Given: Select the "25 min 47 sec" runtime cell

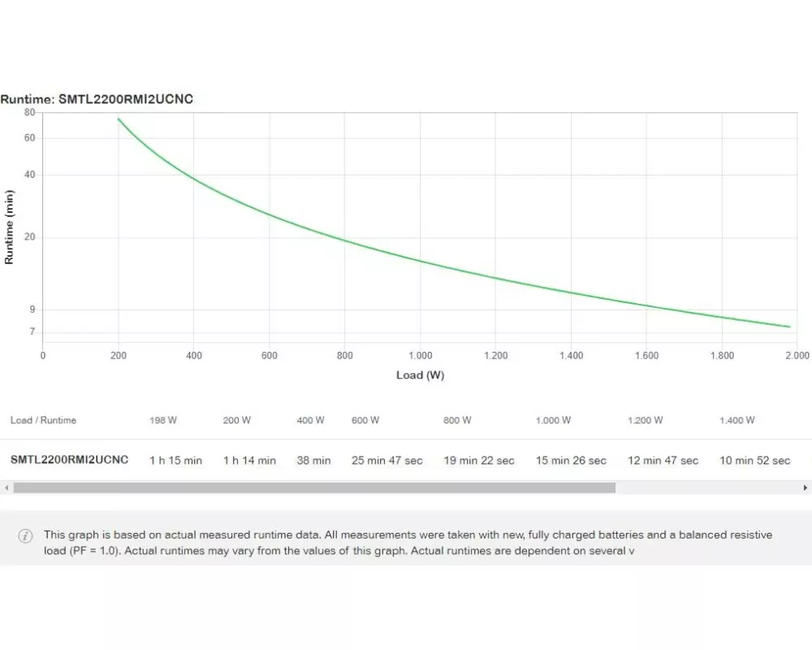Looking at the screenshot, I should [387, 461].
